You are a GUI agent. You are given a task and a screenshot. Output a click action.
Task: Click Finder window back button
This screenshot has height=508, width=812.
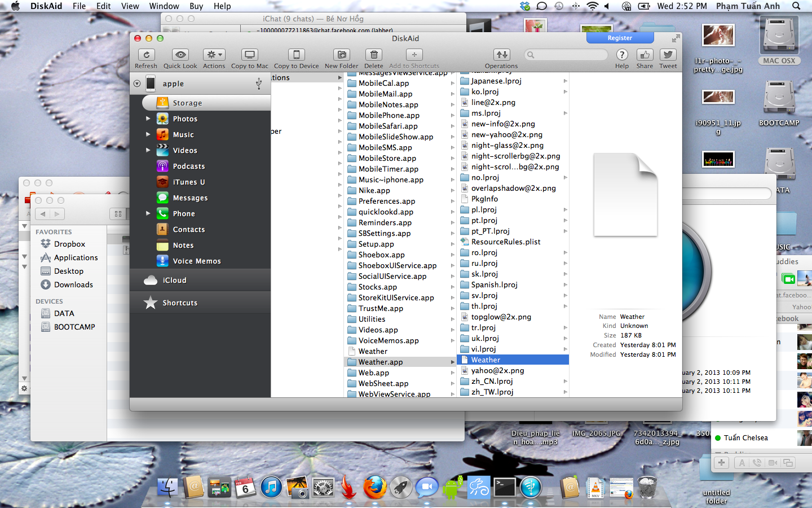pos(43,214)
